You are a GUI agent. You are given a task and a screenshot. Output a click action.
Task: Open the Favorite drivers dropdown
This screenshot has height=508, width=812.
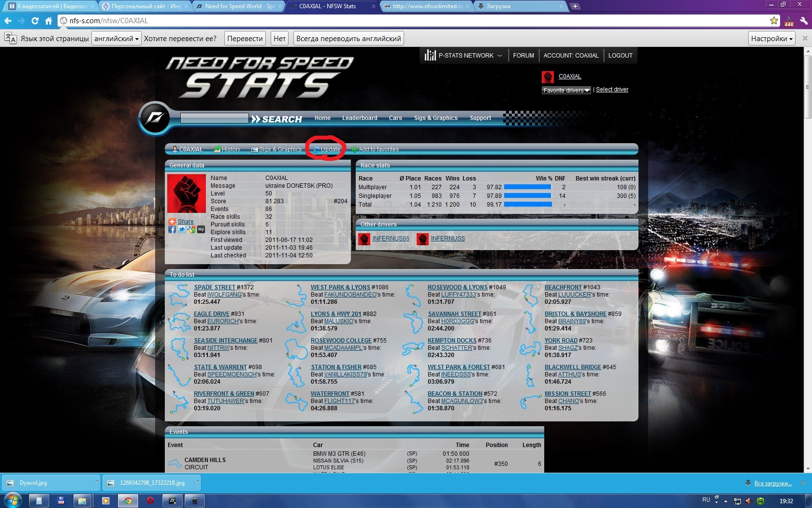(566, 90)
